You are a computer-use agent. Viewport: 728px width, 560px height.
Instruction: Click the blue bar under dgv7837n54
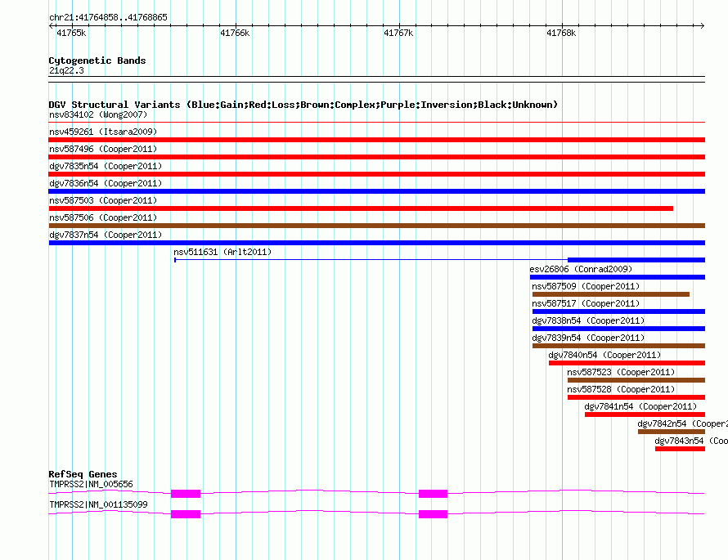[376, 243]
